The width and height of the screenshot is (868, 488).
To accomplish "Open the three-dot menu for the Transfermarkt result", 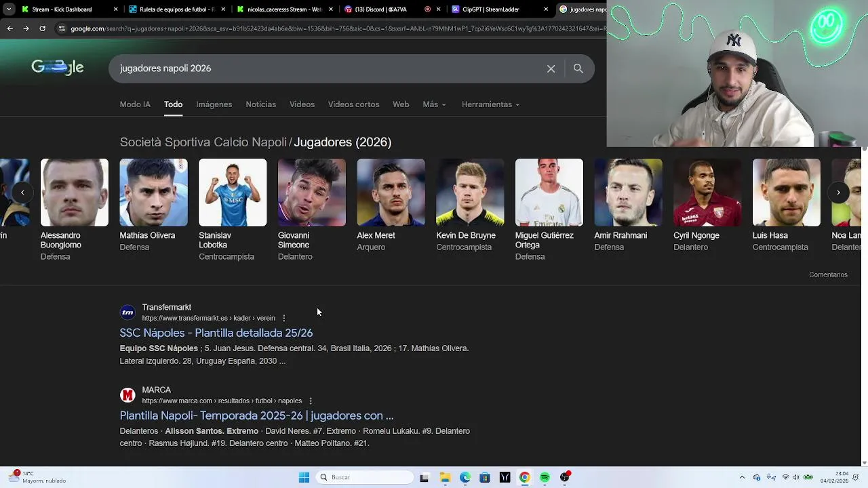I will (x=283, y=318).
